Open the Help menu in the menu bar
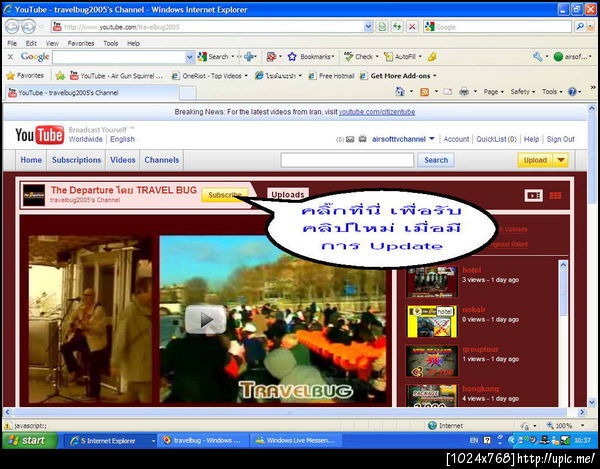Screen dimensions: 600x469 [133, 43]
